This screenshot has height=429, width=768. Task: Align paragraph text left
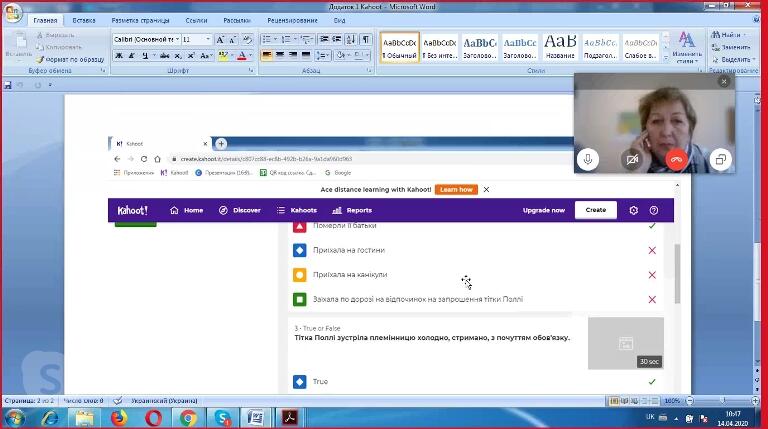click(x=266, y=55)
